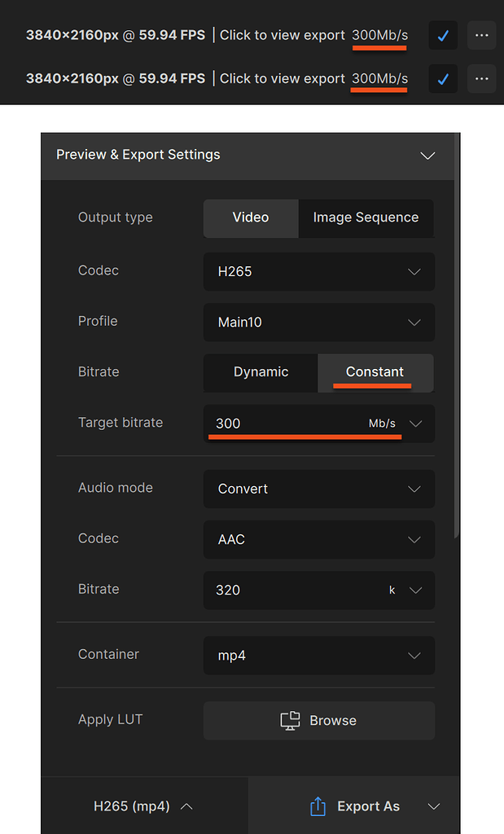This screenshot has width=504, height=834.
Task: Keep Bitrate mode on Constant
Action: [x=375, y=372]
